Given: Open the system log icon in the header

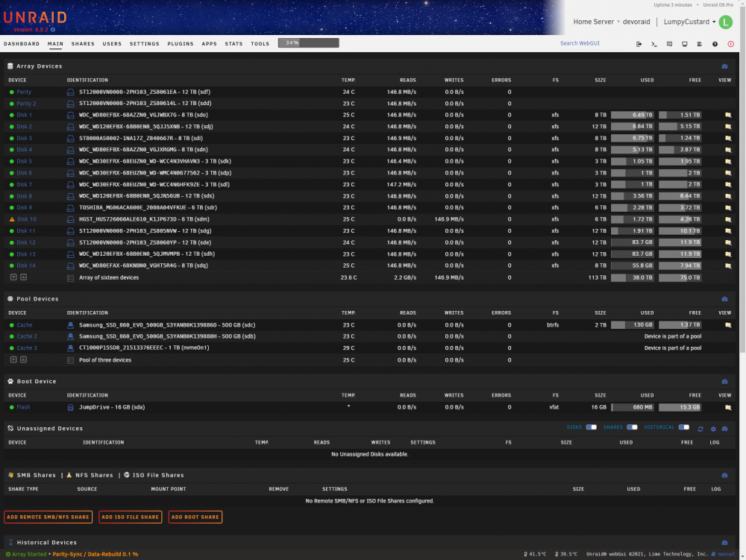Looking at the screenshot, I should coord(700,44).
